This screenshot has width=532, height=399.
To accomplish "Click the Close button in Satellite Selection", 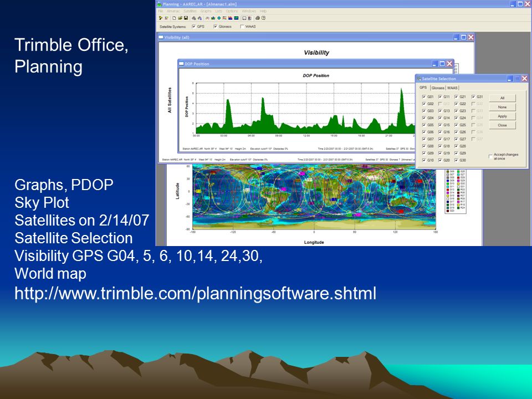I will pyautogui.click(x=502, y=126).
